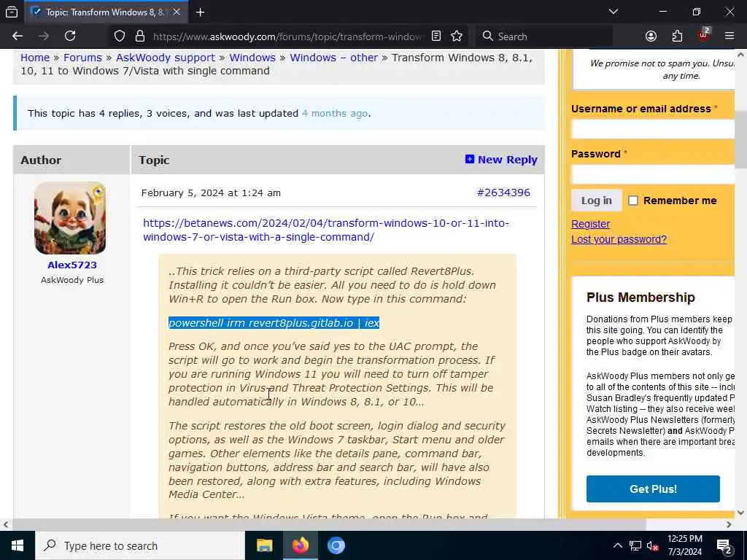Screen dimensions: 747x560
Task: Open network status tray icon
Action: pos(635,545)
